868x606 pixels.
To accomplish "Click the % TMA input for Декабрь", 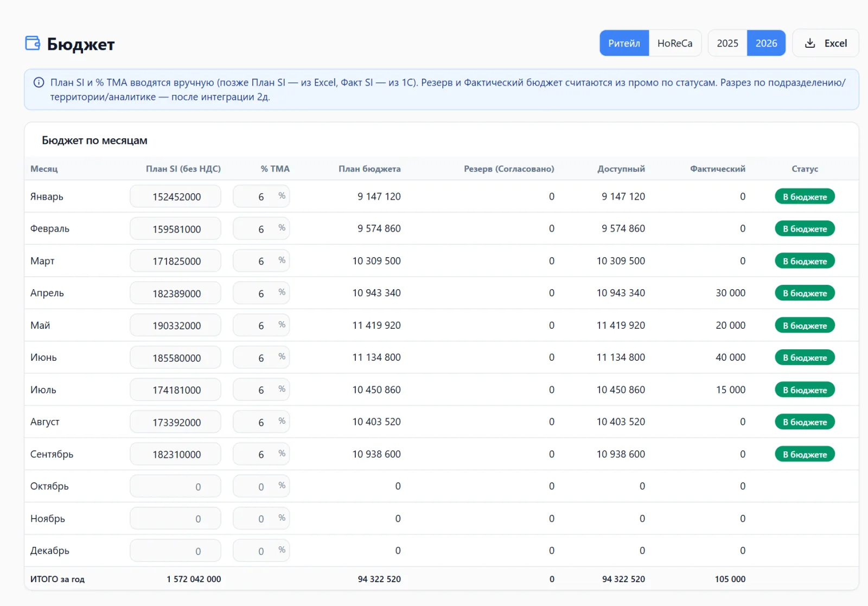I will (261, 551).
